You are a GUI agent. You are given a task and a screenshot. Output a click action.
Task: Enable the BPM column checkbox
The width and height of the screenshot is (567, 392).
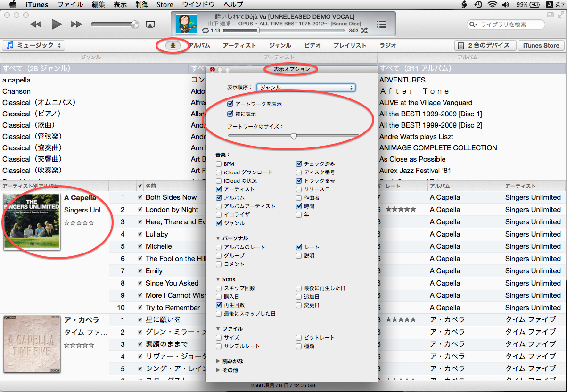(219, 164)
